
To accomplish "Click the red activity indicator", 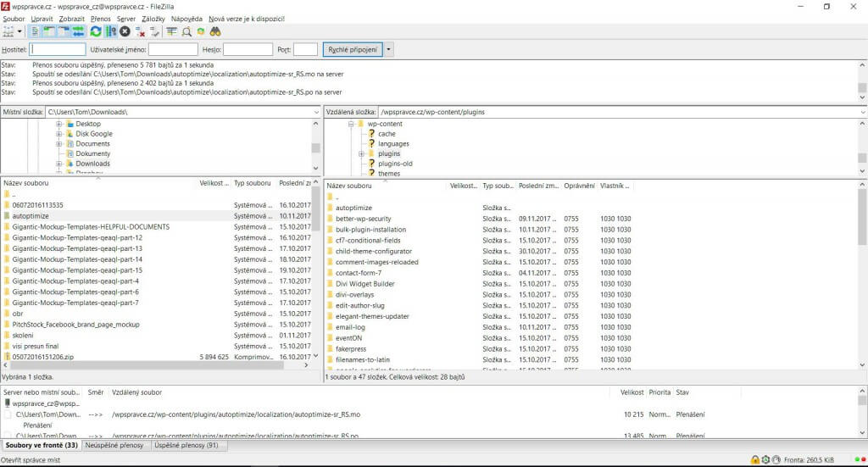I will [x=863, y=460].
